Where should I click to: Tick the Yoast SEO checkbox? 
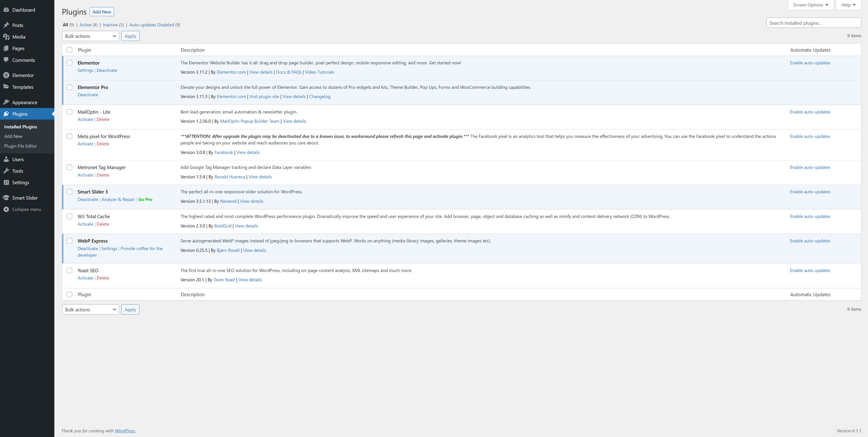[69, 270]
